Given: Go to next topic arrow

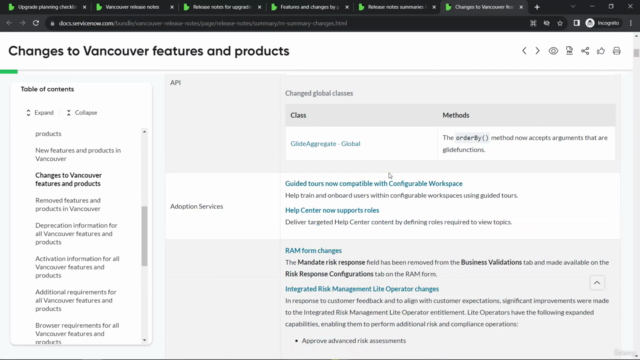Looking at the screenshot, I should point(537,51).
